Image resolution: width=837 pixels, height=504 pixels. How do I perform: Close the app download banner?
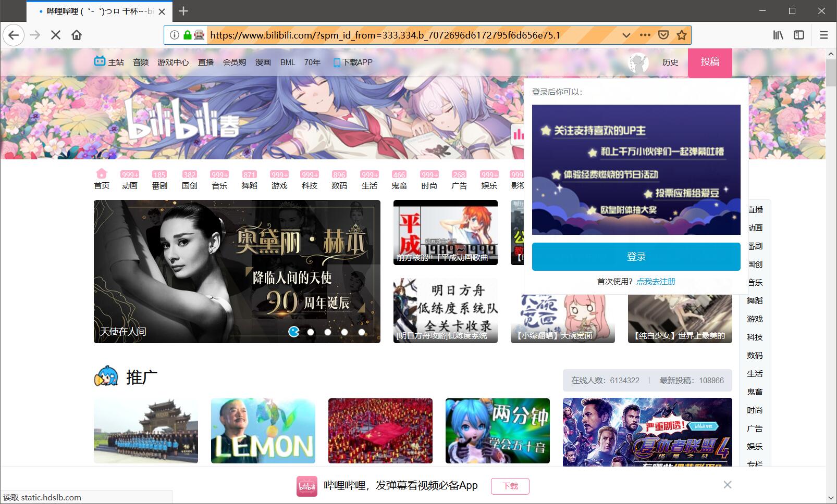click(728, 485)
